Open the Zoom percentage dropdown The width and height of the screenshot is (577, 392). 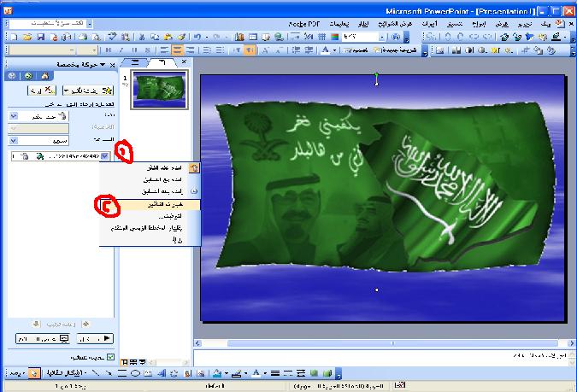[x=381, y=37]
